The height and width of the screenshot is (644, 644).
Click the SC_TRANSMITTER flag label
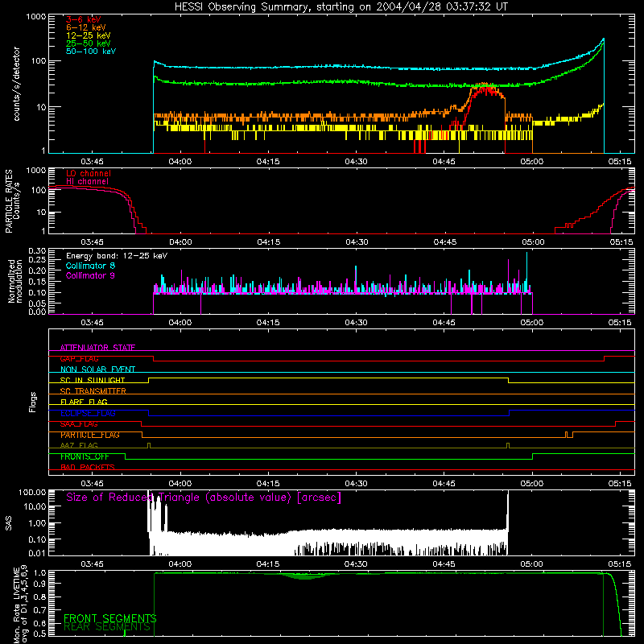coord(93,391)
